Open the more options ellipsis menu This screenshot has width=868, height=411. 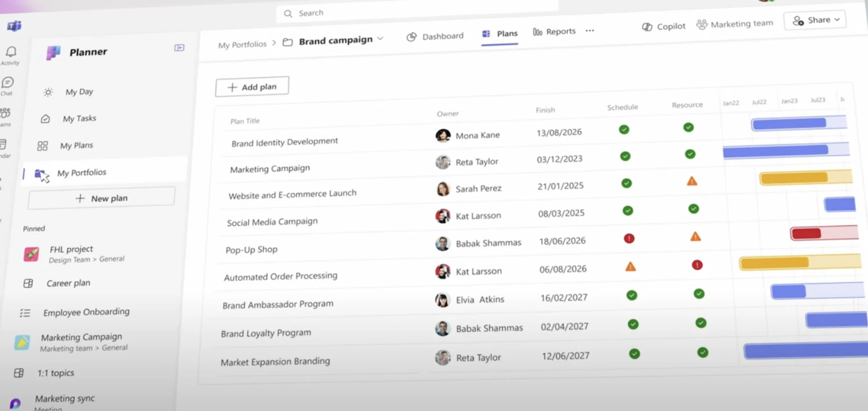point(590,31)
